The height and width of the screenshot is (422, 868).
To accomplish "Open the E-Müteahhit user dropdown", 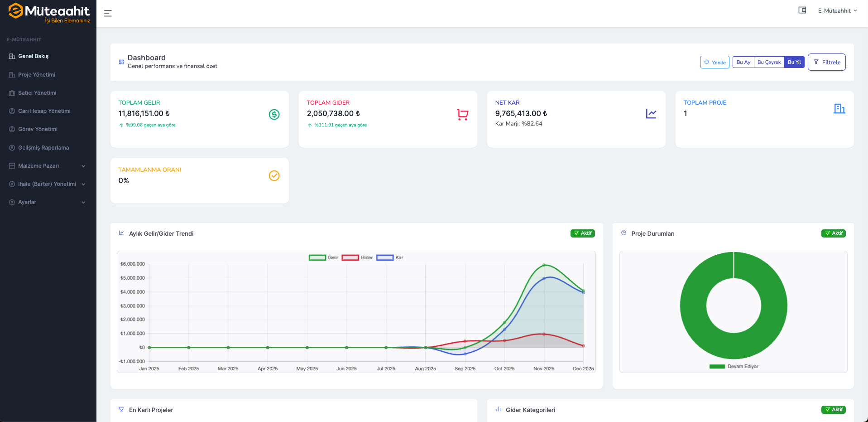I will [837, 10].
